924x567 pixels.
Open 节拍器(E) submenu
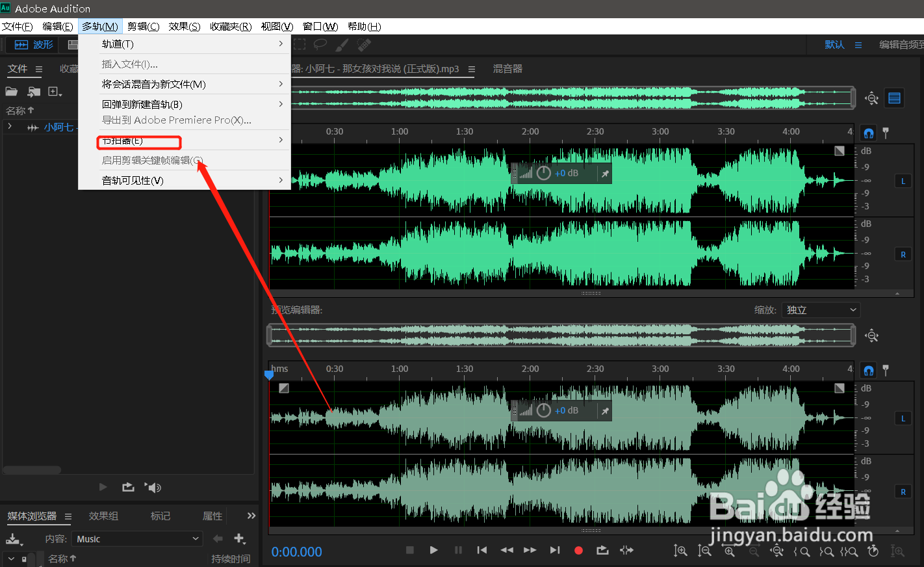tap(184, 140)
